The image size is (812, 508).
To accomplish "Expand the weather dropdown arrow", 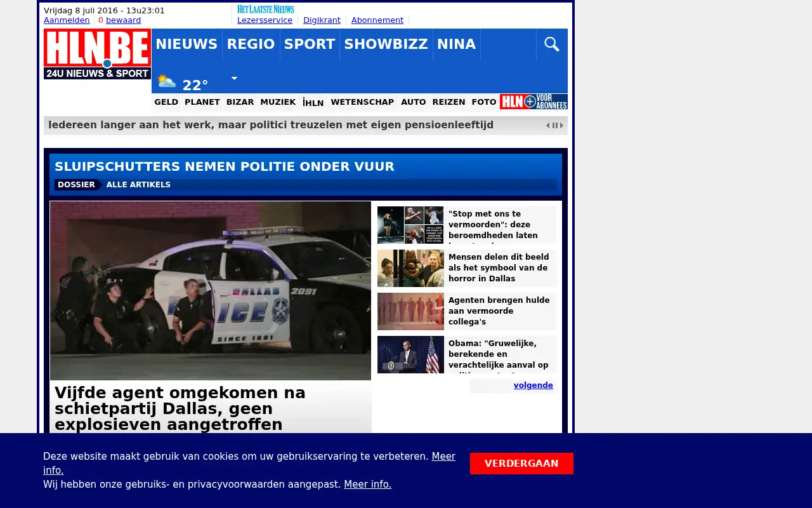I will [234, 79].
